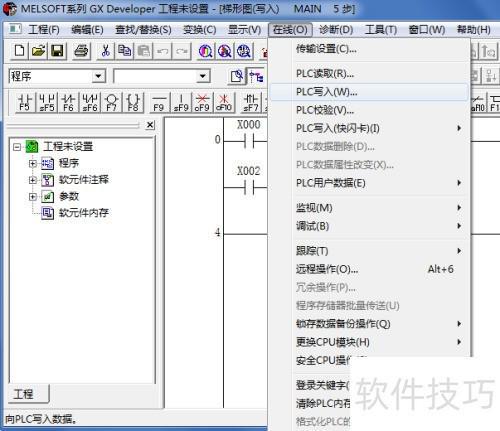Image resolution: width=500 pixels, height=431 pixels.
Task: Insert normally closed contact F6
Action: tap(69, 102)
